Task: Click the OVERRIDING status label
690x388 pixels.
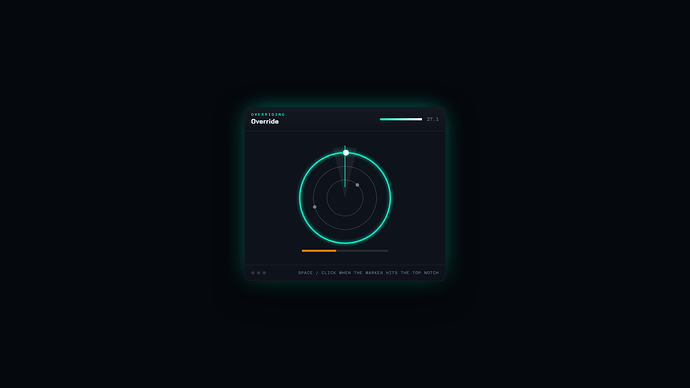Action: coord(268,114)
